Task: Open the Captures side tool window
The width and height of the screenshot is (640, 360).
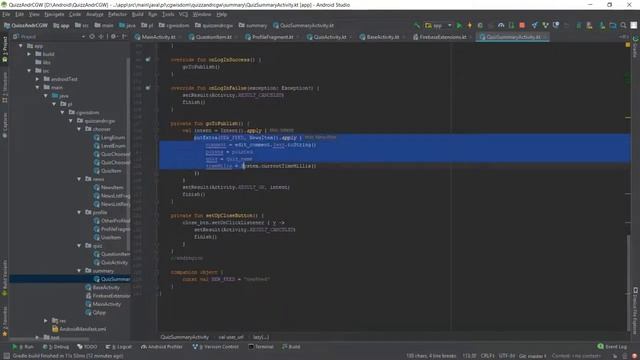Action: (x=5, y=125)
